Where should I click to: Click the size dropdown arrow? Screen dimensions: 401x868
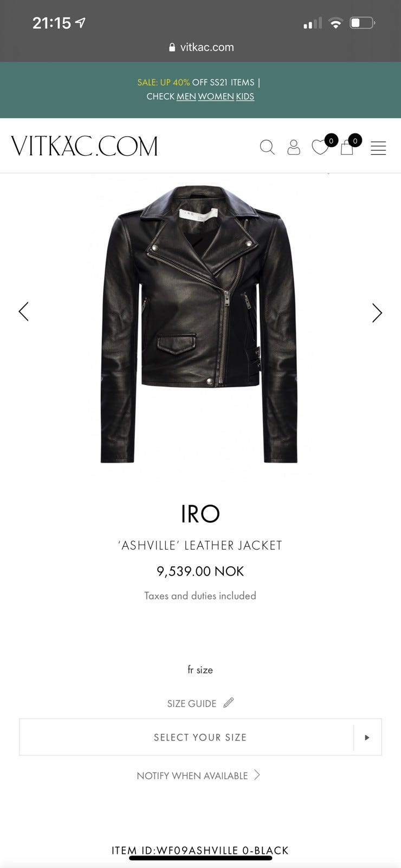pos(367,737)
